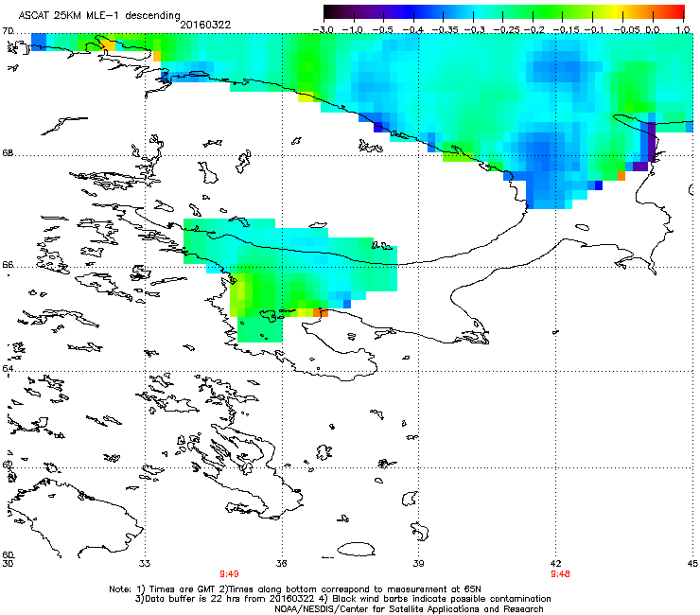
Task: Click the longitude label 45
Action: (x=692, y=564)
